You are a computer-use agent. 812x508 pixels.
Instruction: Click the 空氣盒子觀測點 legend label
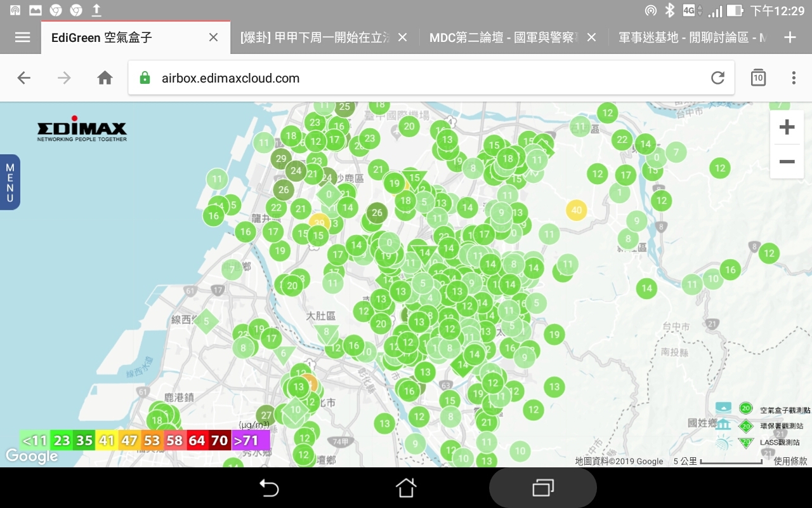[x=785, y=411]
